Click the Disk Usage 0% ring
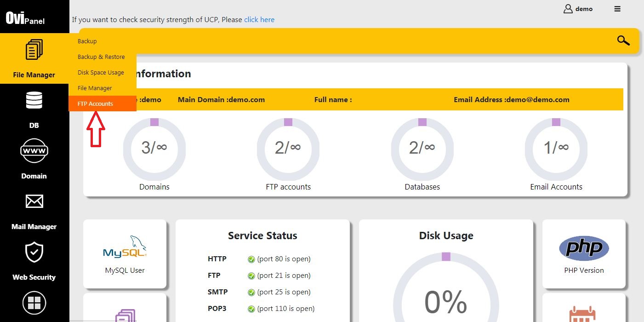Image resolution: width=644 pixels, height=322 pixels. click(446, 287)
